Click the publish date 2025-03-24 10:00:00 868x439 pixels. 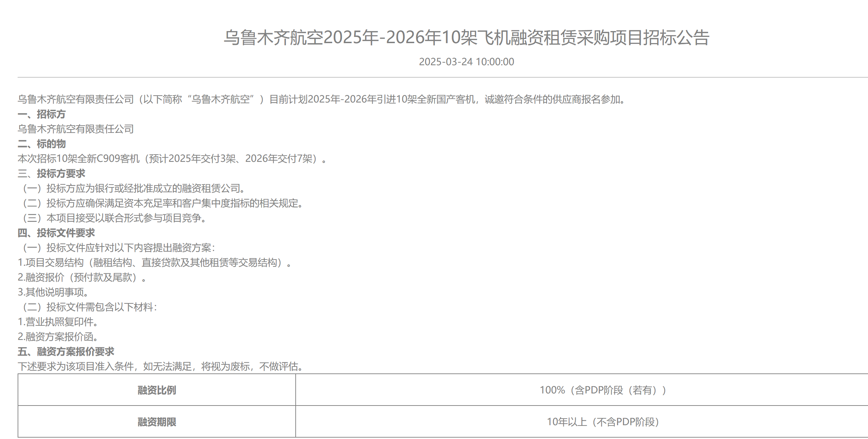point(466,62)
